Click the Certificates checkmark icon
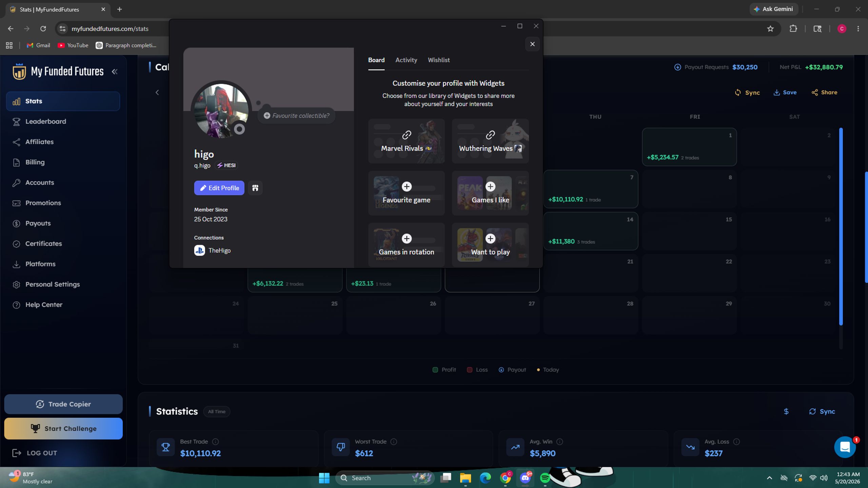 coord(16,244)
